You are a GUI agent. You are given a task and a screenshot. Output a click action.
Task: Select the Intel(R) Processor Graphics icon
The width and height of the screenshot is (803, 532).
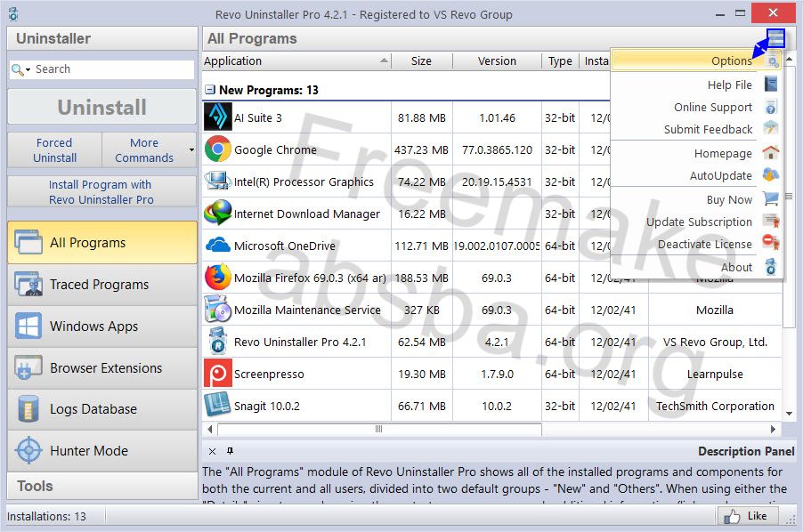[217, 181]
